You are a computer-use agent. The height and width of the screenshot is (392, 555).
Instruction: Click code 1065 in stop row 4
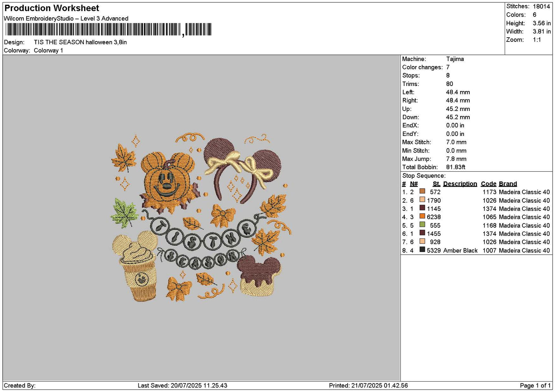[489, 217]
